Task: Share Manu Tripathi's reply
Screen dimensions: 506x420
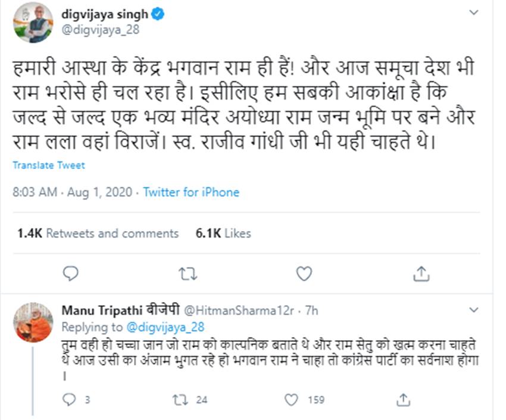Action: [403, 399]
